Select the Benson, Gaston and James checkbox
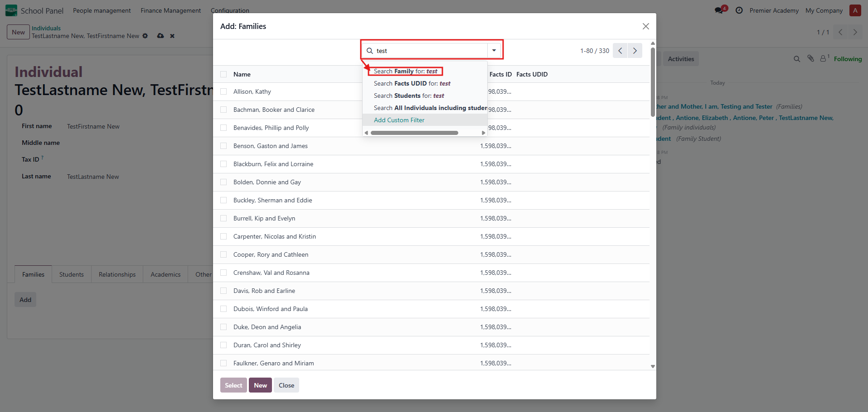Screen dimensions: 868x412 click(x=223, y=146)
